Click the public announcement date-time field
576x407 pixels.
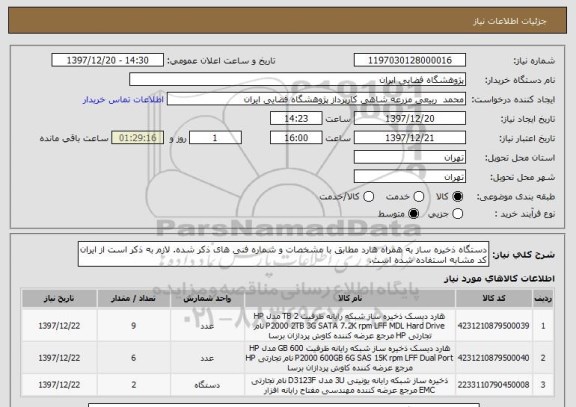pyautogui.click(x=108, y=60)
